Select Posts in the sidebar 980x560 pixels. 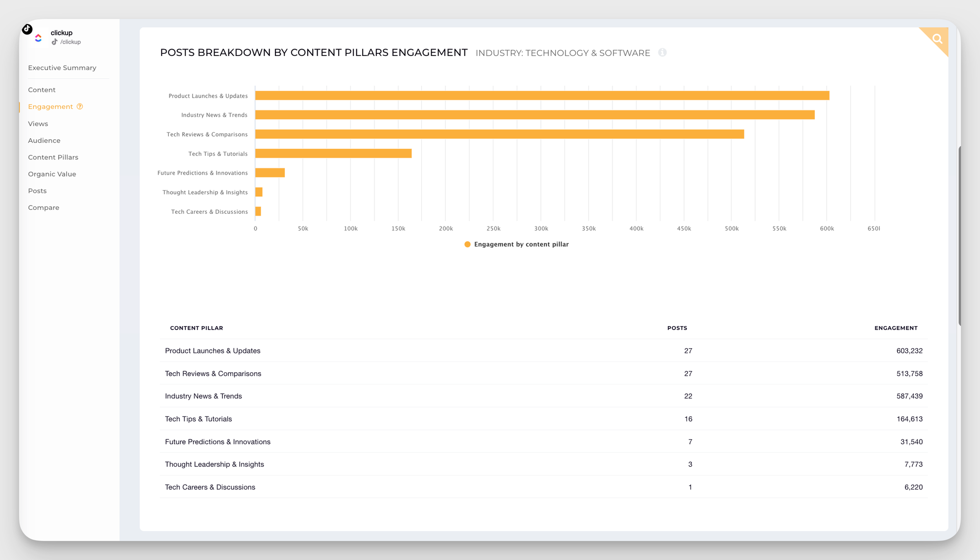[37, 191]
